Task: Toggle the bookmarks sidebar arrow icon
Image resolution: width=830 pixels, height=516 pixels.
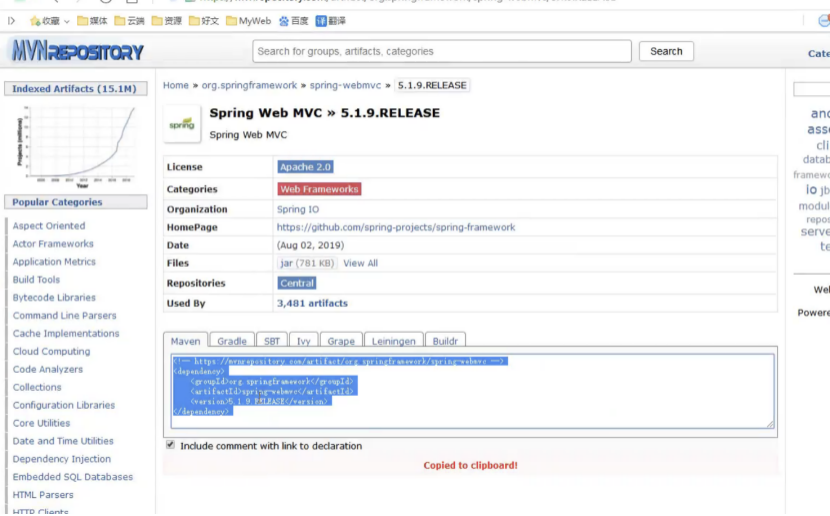Action: tap(11, 21)
